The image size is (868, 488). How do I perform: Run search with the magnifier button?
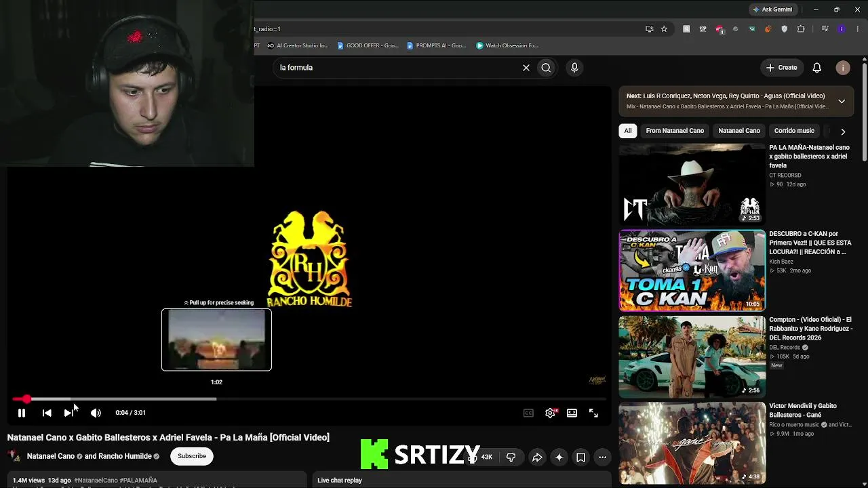[546, 68]
